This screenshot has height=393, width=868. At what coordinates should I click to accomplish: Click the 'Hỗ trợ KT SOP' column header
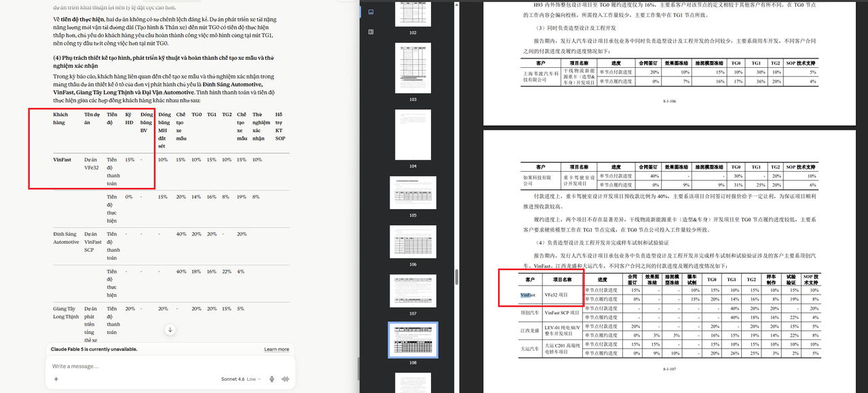[280, 126]
